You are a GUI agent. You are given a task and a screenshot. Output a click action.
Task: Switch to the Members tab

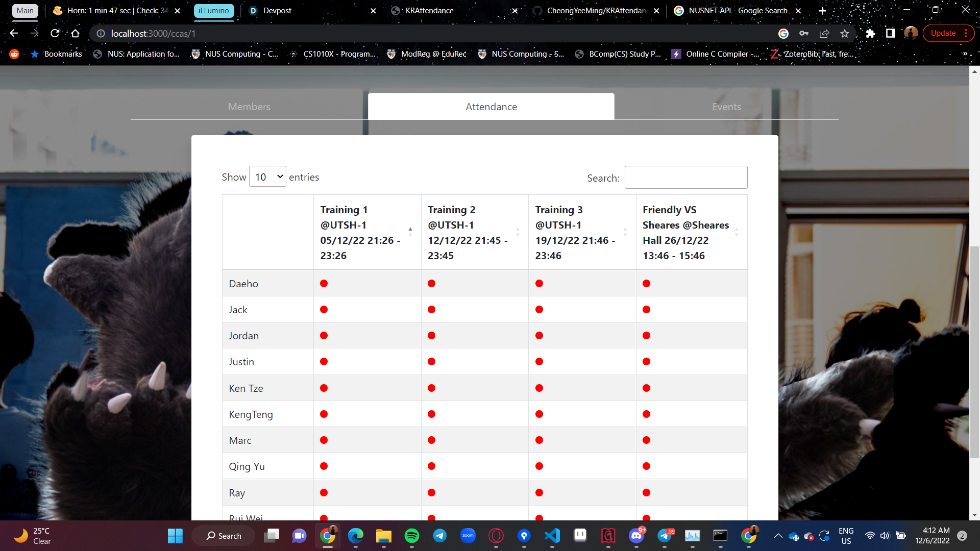[249, 107]
